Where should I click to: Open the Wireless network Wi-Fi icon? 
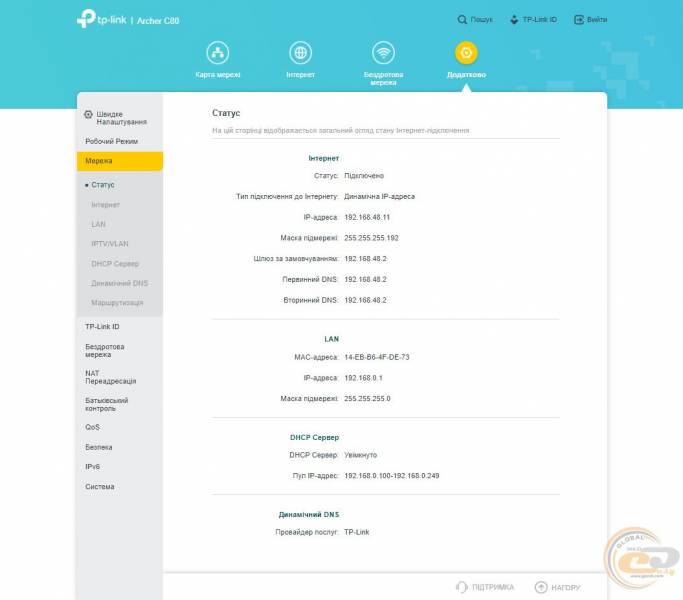pyautogui.click(x=383, y=53)
